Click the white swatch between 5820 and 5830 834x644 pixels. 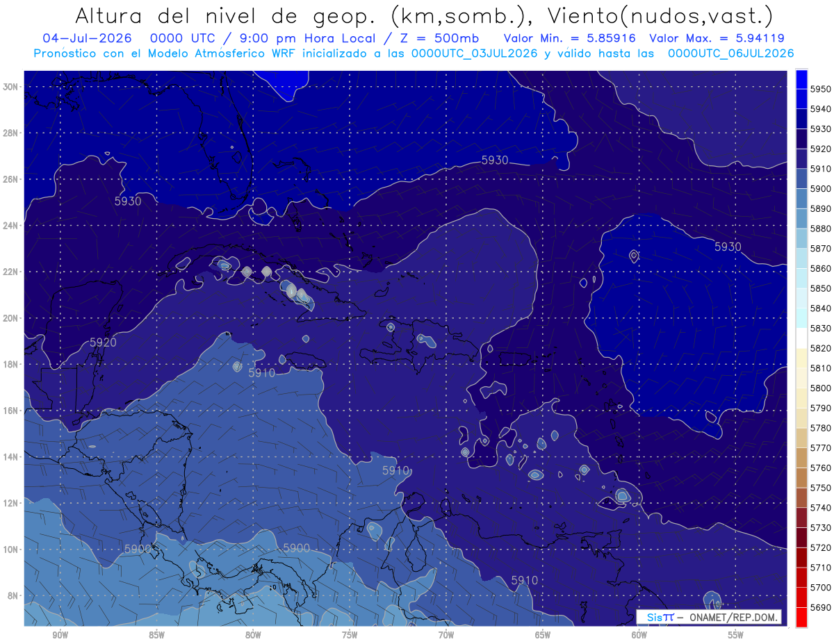(x=801, y=338)
